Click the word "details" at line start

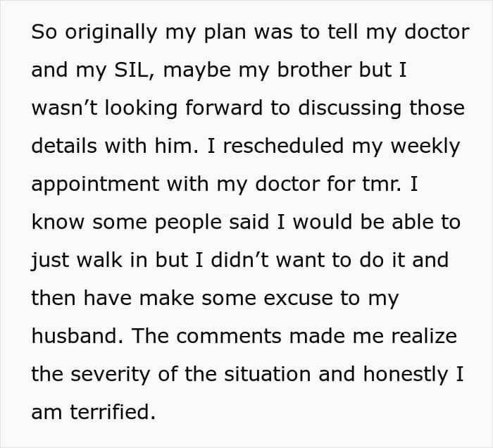[x=64, y=146]
